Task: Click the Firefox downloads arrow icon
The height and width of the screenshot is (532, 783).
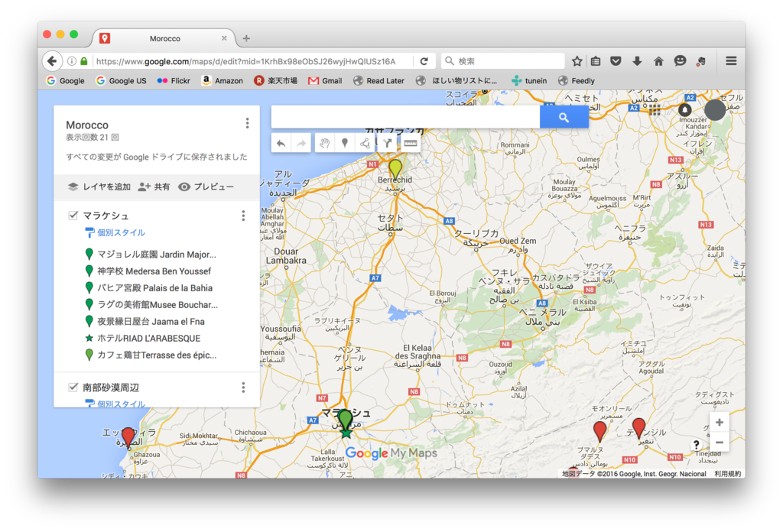Action: 637,61
